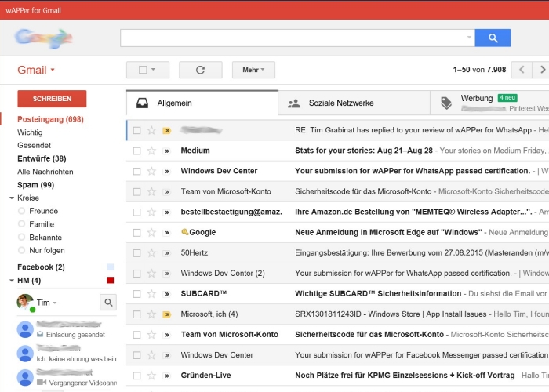The height and width of the screenshot is (392, 549).
Task: Click the chat search magnifier icon
Action: coord(108,302)
